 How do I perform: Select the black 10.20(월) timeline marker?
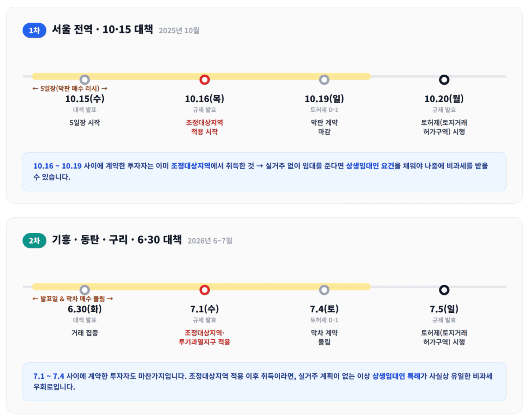[x=444, y=80]
